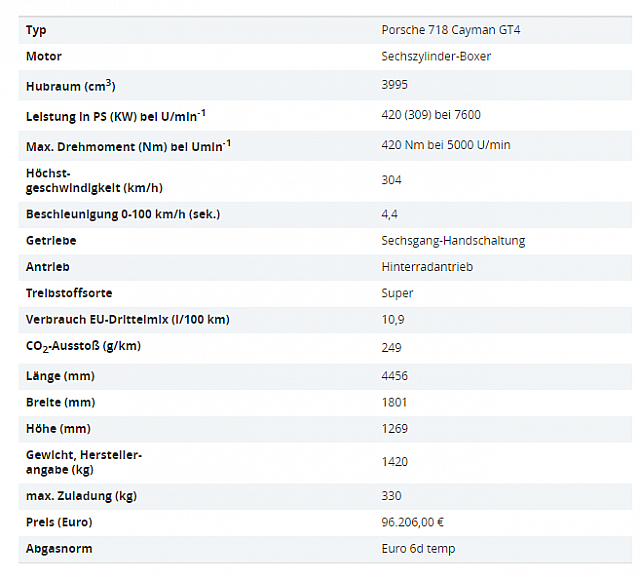The image size is (640, 580).
Task: Click the 'Verbrauch EU-Drittelmix' label
Action: 128,320
